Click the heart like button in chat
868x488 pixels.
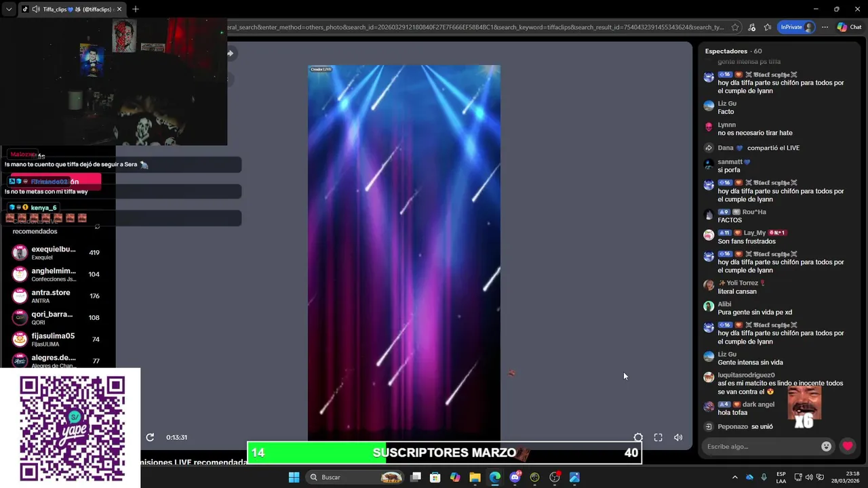pos(848,446)
